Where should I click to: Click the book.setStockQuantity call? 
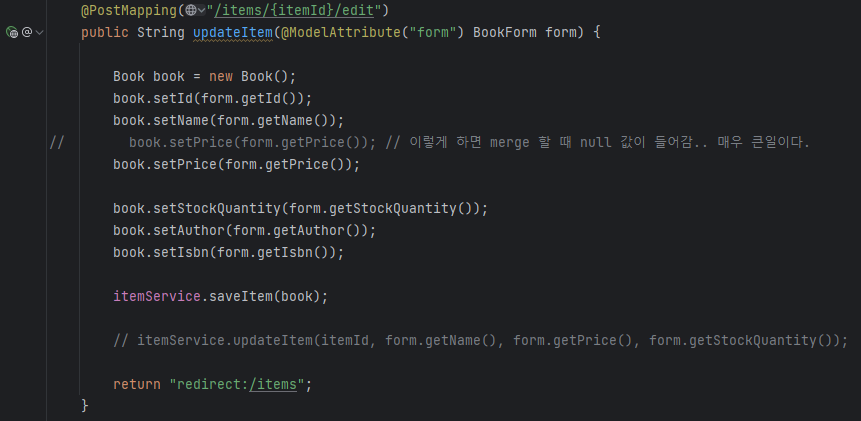pyautogui.click(x=300, y=209)
